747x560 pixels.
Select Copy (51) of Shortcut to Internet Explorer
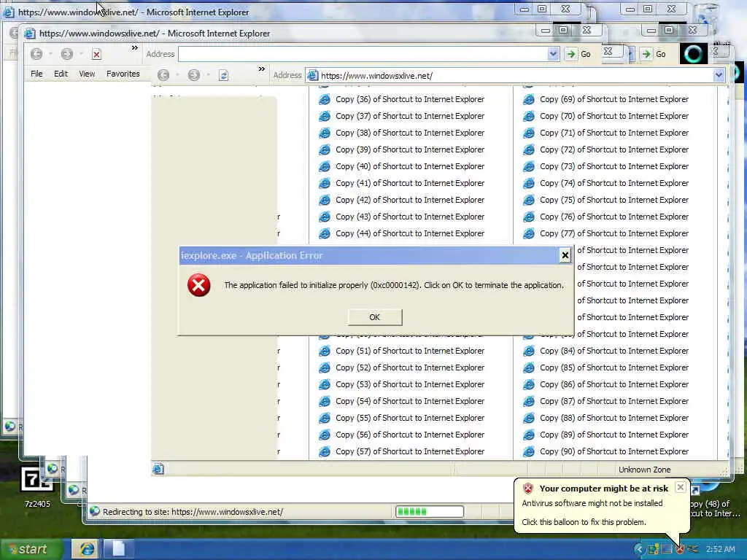coord(402,351)
